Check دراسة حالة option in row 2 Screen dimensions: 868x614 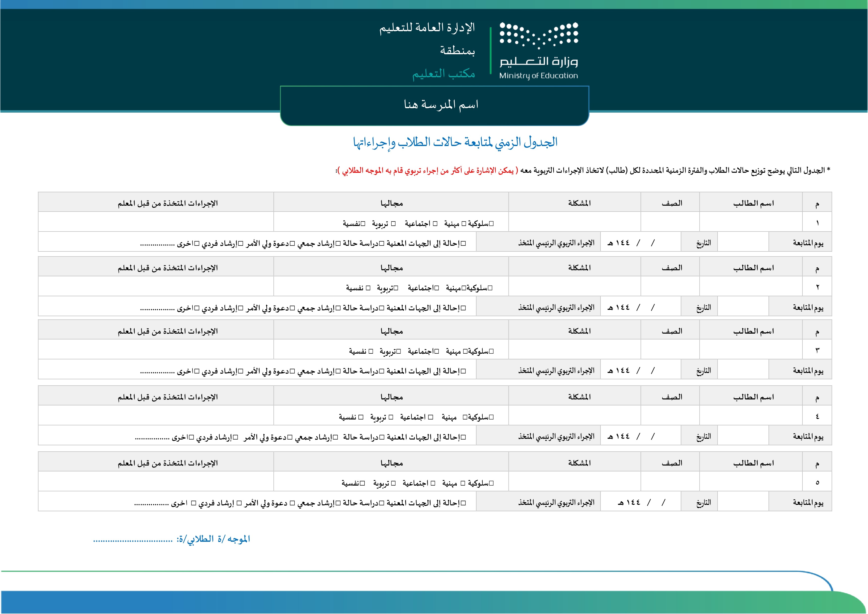click(381, 308)
